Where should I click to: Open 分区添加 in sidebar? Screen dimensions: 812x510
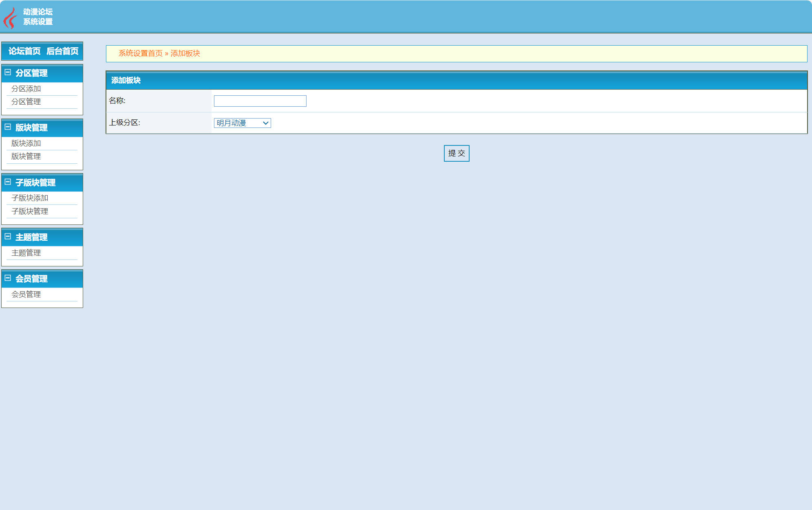(26, 89)
